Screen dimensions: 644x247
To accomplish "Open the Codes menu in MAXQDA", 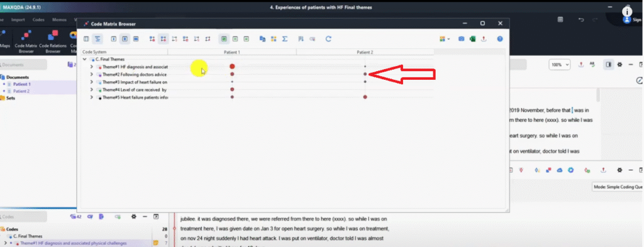I will 38,19.
